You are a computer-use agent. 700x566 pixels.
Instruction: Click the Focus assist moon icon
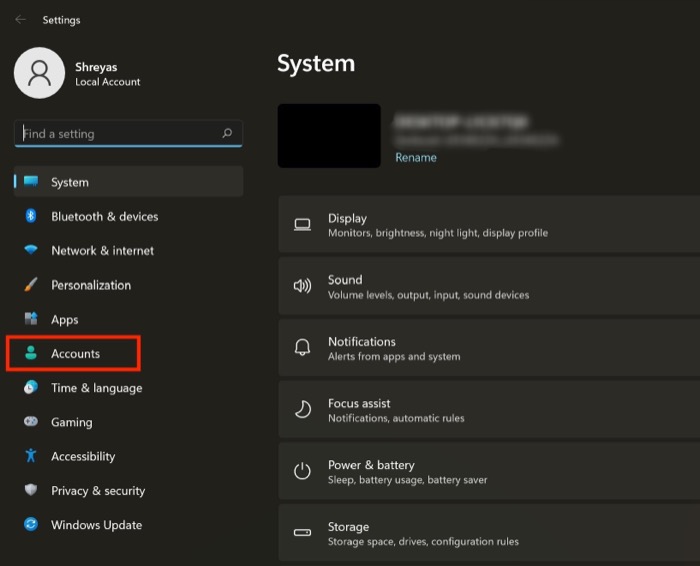[x=302, y=409]
